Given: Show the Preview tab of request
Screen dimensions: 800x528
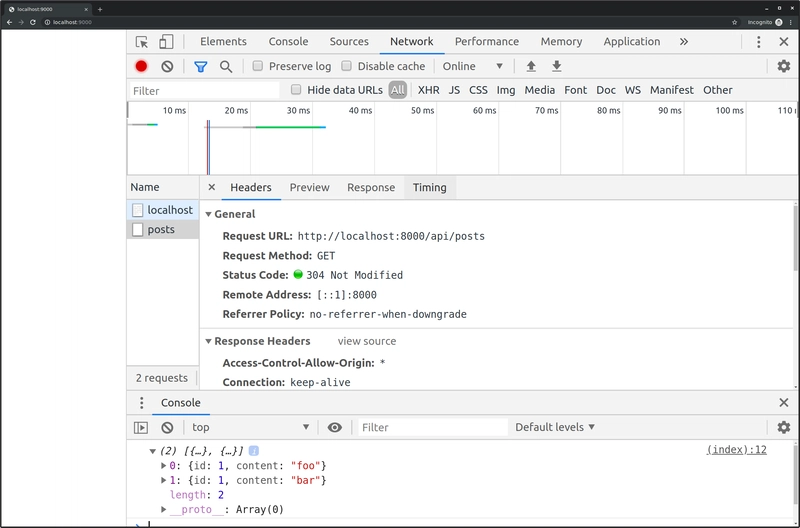Looking at the screenshot, I should [x=310, y=187].
